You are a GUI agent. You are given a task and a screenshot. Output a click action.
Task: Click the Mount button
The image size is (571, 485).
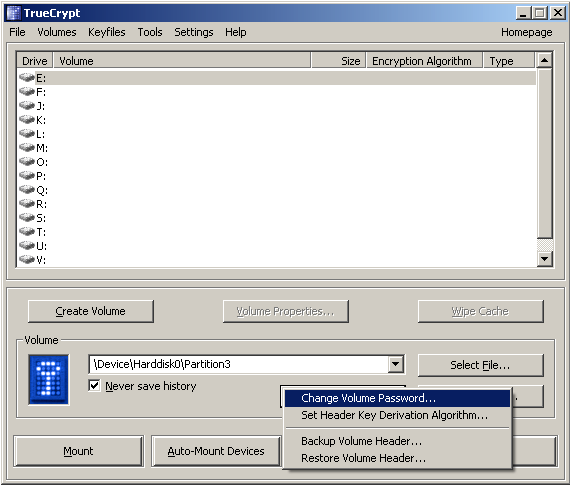[78, 451]
